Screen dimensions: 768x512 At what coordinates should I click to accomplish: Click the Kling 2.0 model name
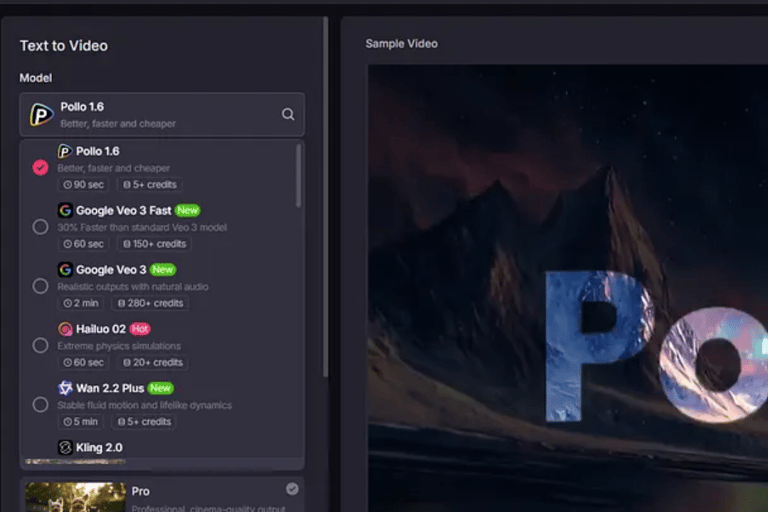99,447
